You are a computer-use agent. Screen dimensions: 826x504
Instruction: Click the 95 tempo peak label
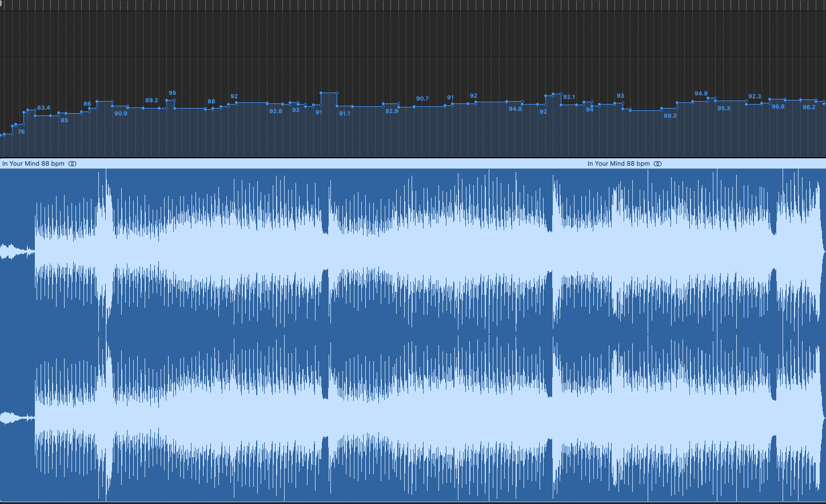point(172,93)
